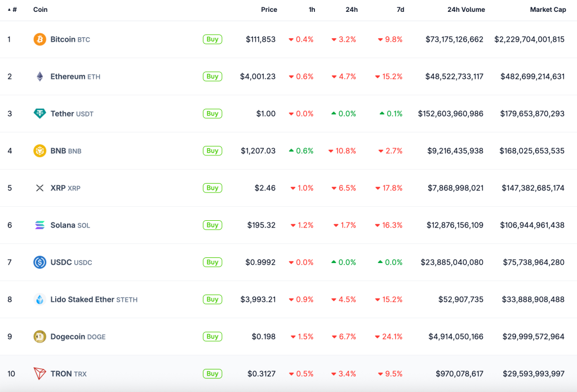Sort by Coin name column header
The image size is (577, 392).
(x=41, y=10)
